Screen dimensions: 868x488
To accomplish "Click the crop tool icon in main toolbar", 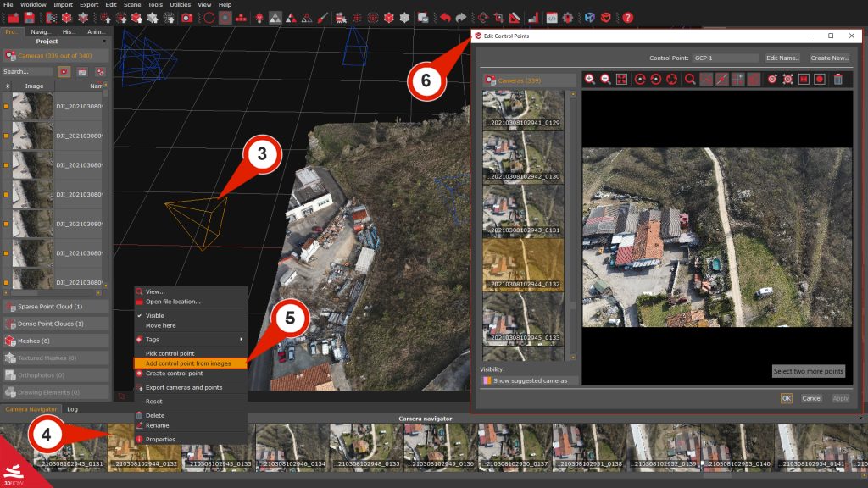I will pyautogui.click(x=498, y=18).
